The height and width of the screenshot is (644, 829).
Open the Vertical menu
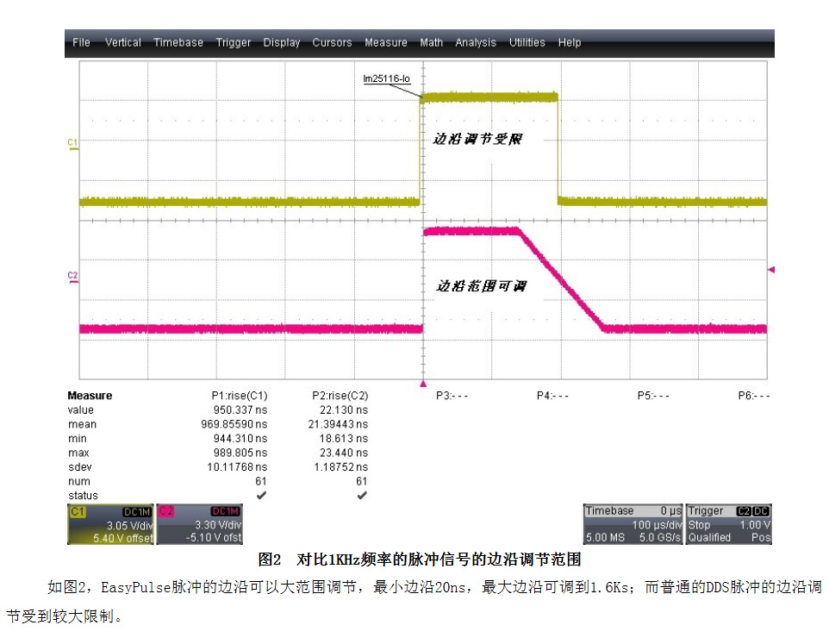[x=122, y=42]
